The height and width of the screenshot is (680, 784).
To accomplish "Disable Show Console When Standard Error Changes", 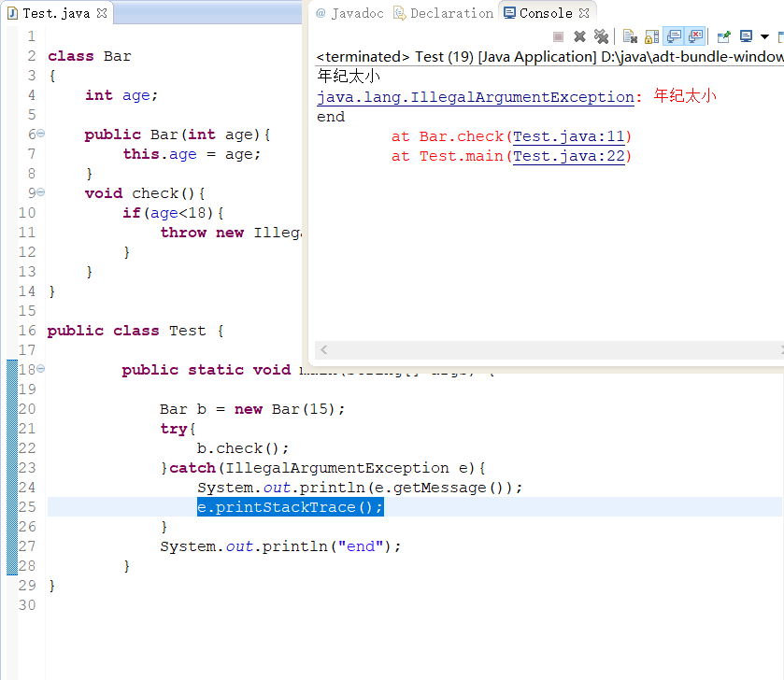I will (x=696, y=35).
